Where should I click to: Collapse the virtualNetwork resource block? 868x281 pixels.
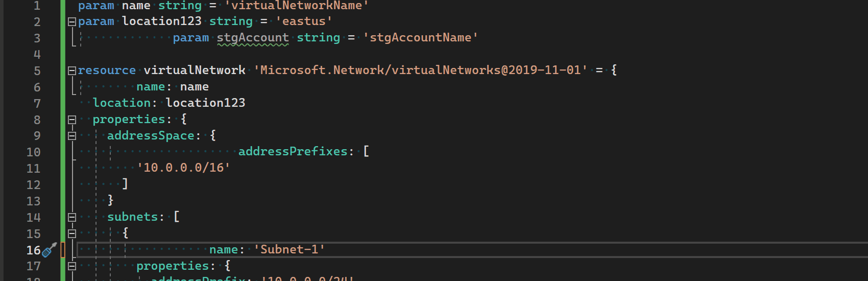click(72, 71)
